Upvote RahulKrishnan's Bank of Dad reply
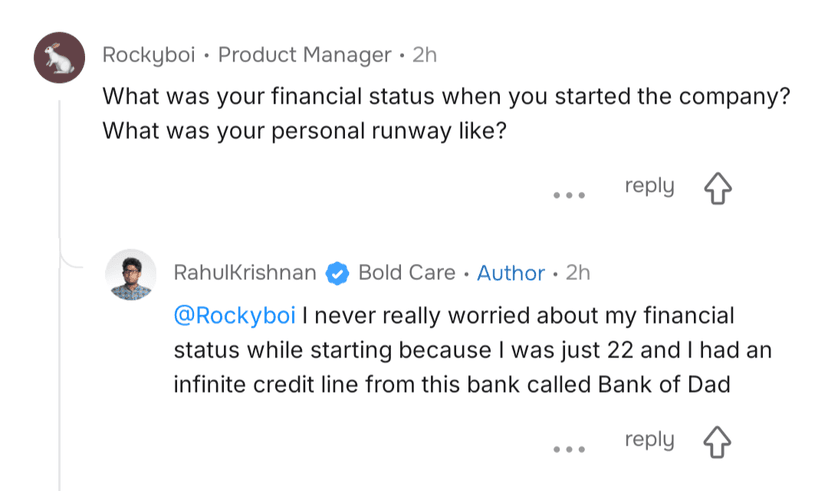Image resolution: width=828 pixels, height=491 pixels. click(718, 443)
